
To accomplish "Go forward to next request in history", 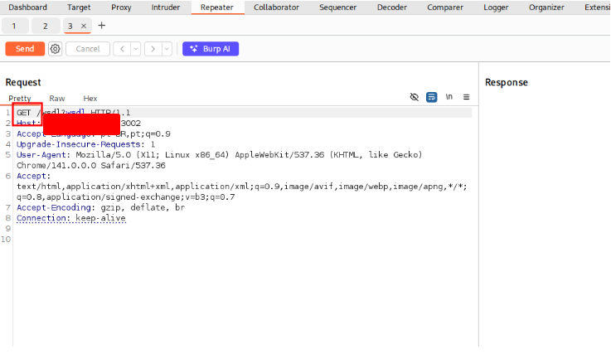I will pos(152,49).
